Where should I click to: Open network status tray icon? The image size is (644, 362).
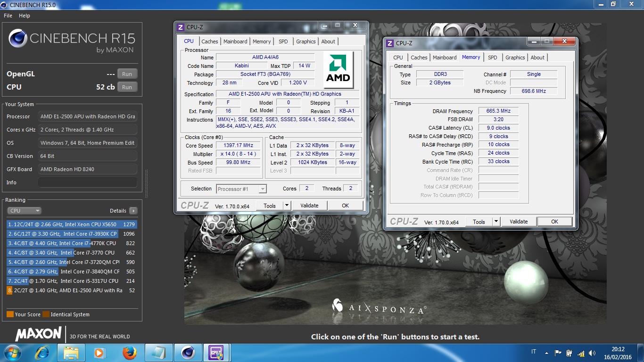pyautogui.click(x=581, y=353)
